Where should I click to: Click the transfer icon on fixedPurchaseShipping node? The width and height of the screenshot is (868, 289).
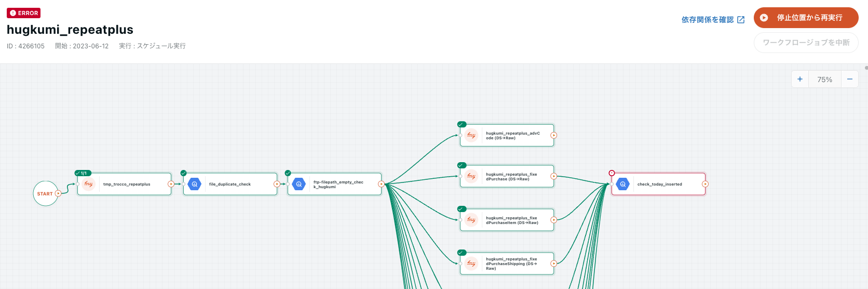[471, 264]
